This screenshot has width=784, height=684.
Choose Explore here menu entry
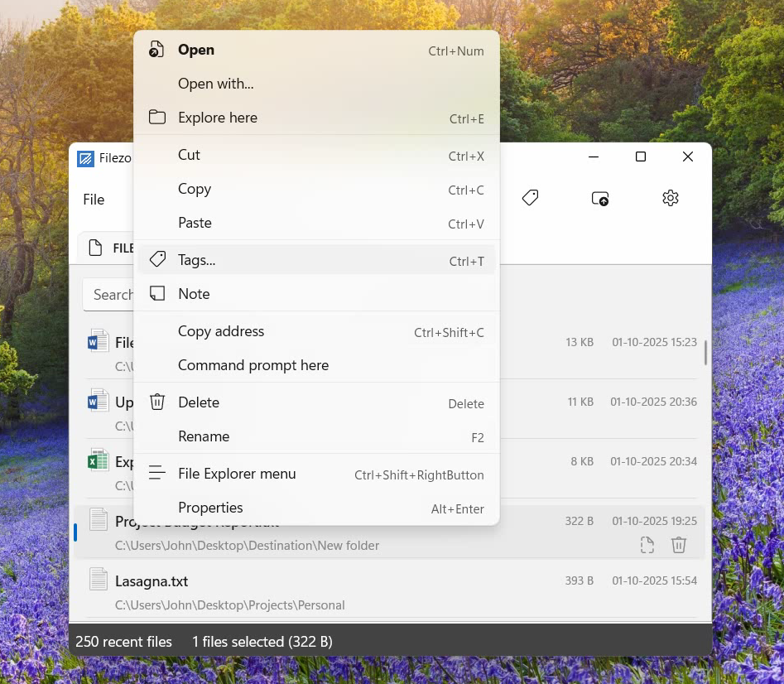(217, 118)
